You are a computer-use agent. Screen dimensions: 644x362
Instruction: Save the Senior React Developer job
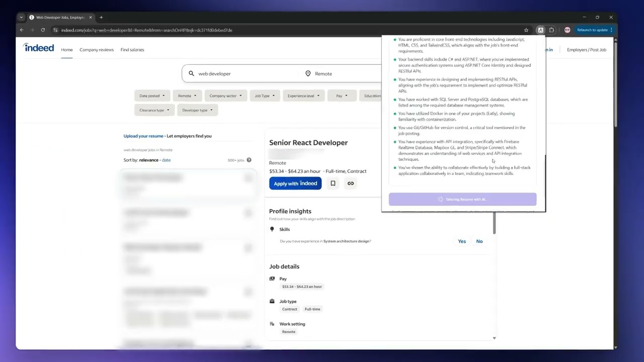point(333,184)
